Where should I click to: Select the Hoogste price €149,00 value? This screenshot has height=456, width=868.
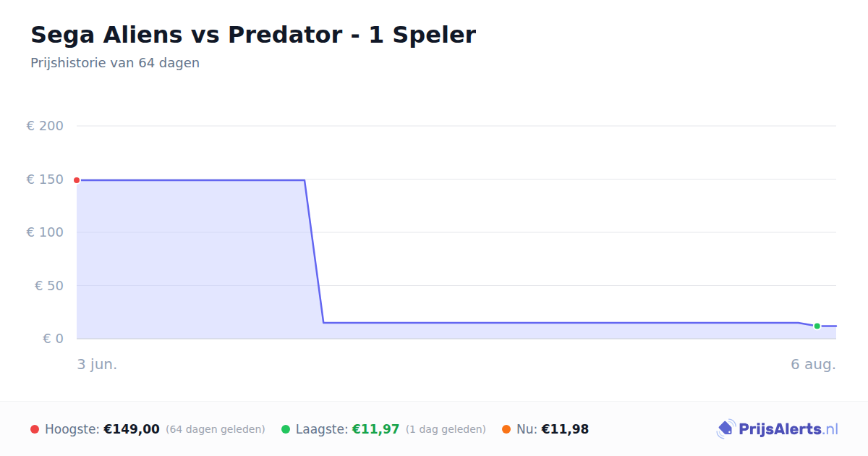[132, 429]
